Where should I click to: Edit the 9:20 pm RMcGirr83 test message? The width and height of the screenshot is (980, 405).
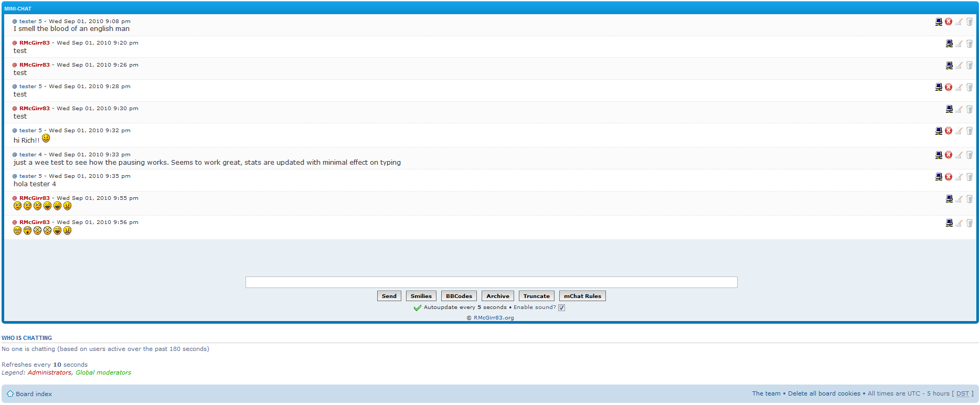[x=959, y=44]
